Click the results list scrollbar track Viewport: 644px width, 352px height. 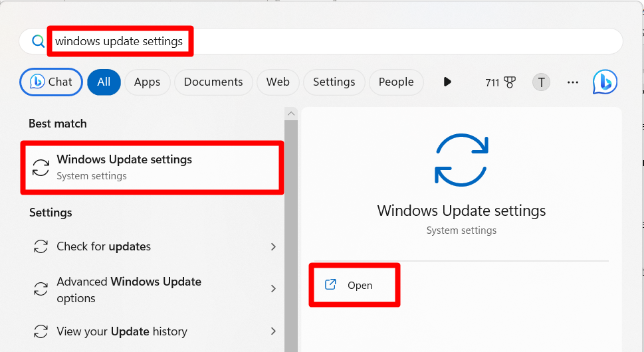291,236
